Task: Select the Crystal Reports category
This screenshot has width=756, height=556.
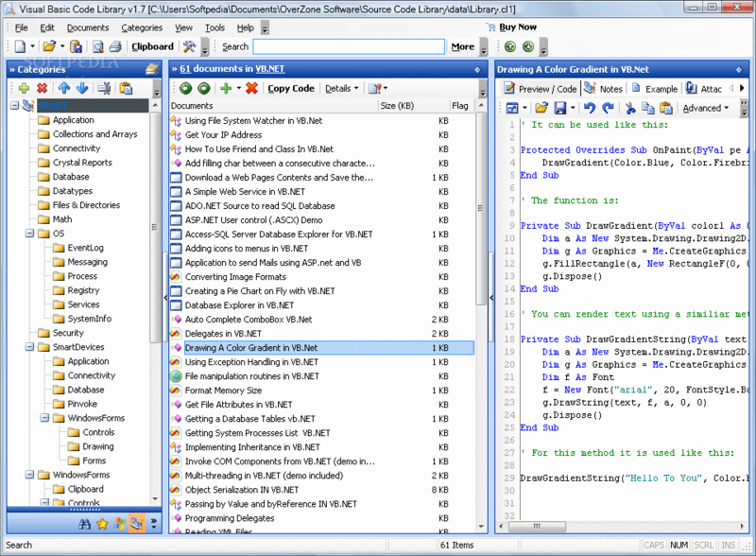Action: coord(82,163)
